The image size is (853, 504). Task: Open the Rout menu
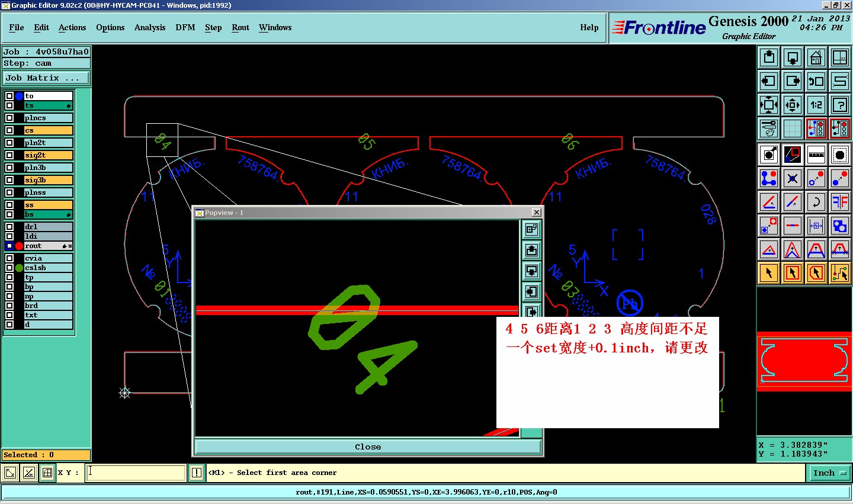[240, 27]
